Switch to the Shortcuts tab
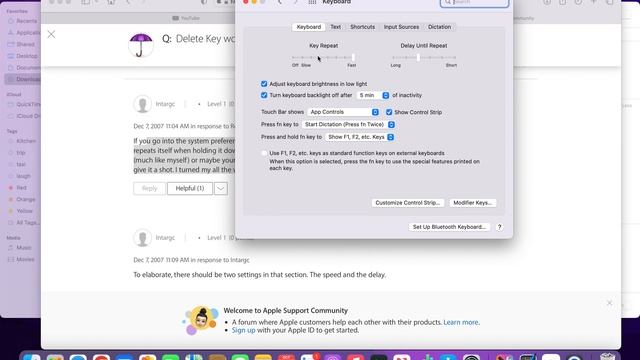The image size is (640, 360). [362, 27]
